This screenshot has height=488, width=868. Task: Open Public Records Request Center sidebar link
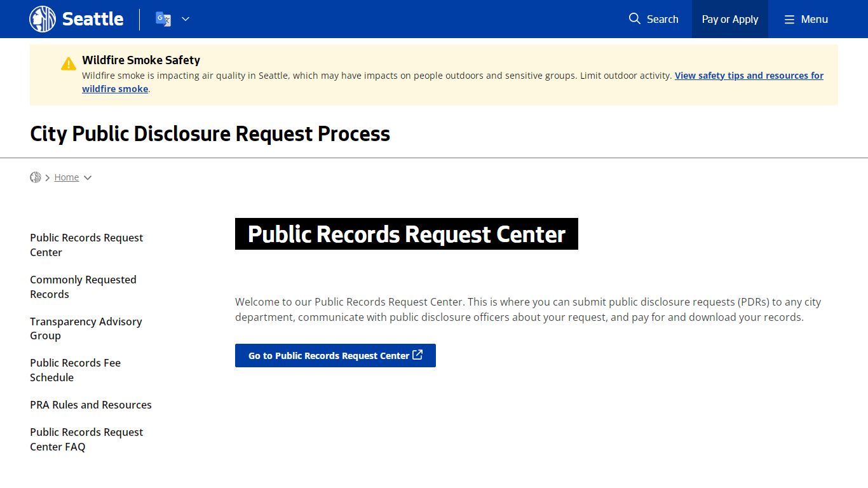tap(86, 245)
